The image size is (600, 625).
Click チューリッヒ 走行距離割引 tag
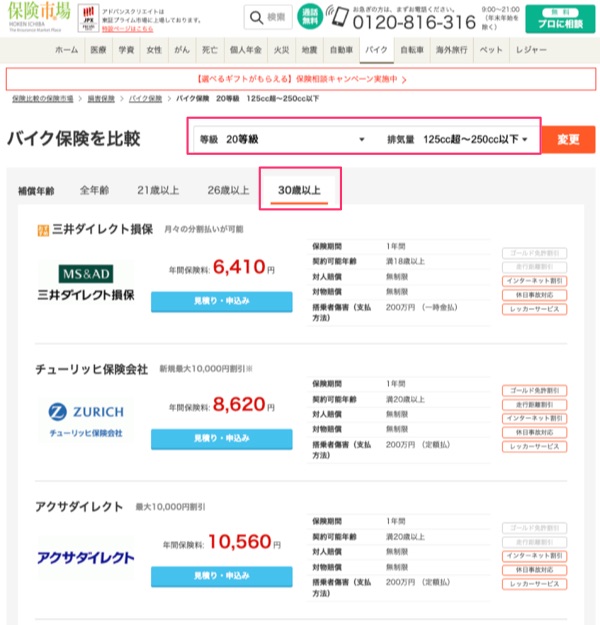coord(534,405)
